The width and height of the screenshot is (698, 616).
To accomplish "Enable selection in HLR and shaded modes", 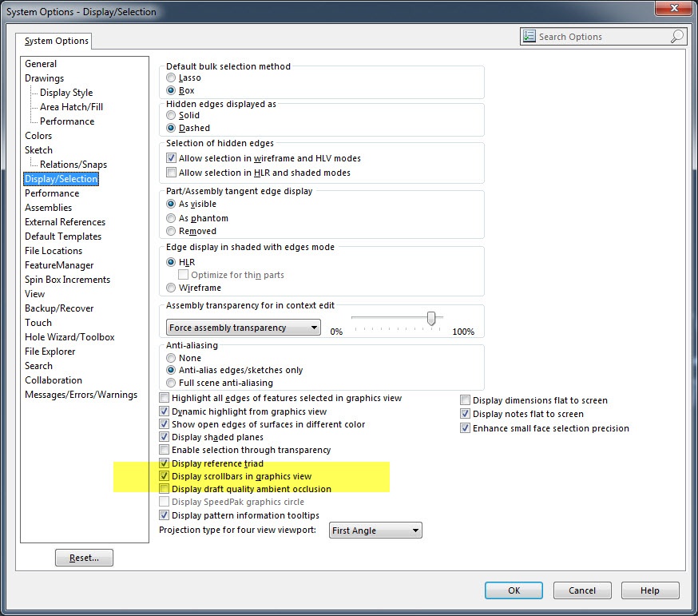I will pyautogui.click(x=171, y=173).
